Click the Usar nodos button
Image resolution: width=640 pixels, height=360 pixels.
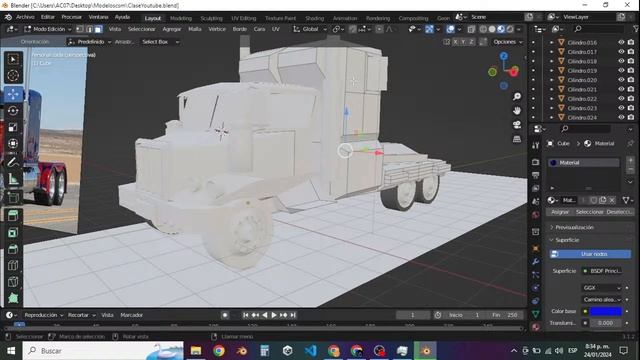[590, 254]
